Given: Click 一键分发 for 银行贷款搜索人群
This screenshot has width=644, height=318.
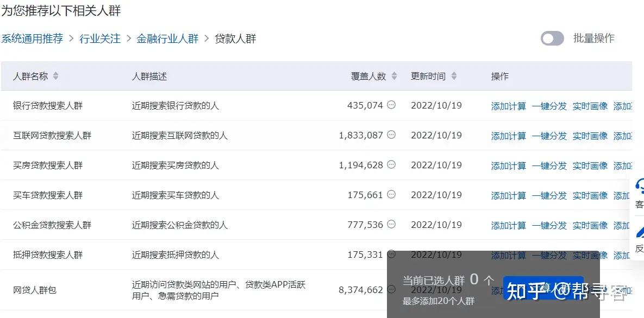Looking at the screenshot, I should pos(549,106).
